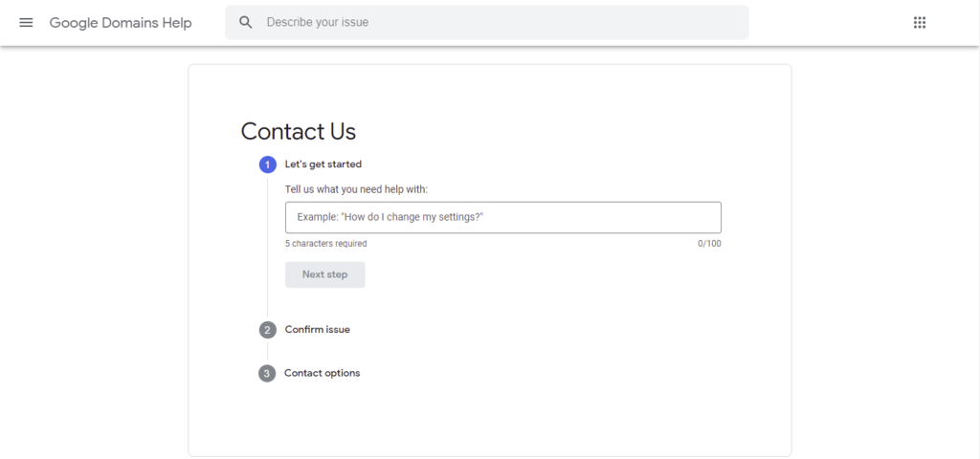The height and width of the screenshot is (459, 980).
Task: Click the connector line below step 1
Action: (x=268, y=249)
